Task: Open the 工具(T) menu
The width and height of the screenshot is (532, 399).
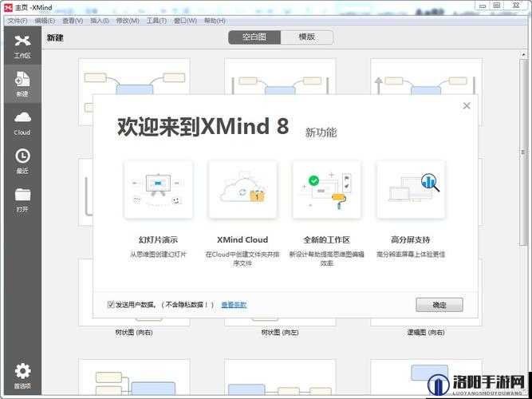Action: click(x=156, y=21)
